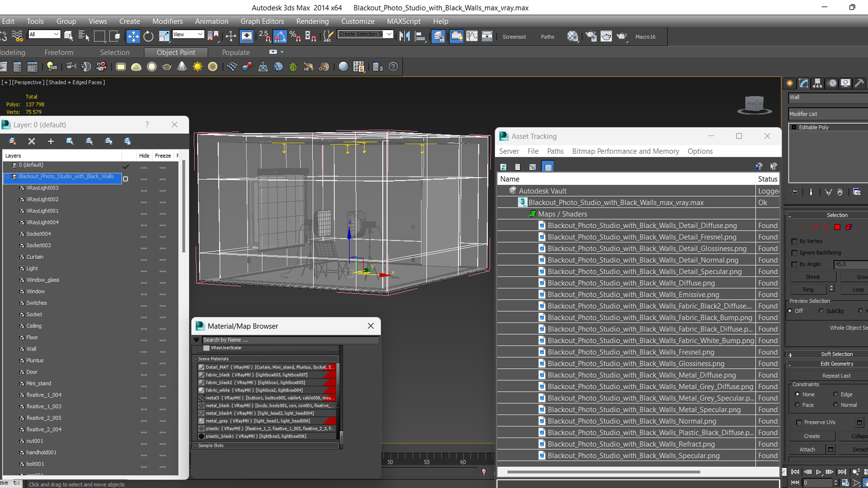Click Add Selected Objects to Layer plus
Viewport: 868px width, 488px height.
pos(51,141)
